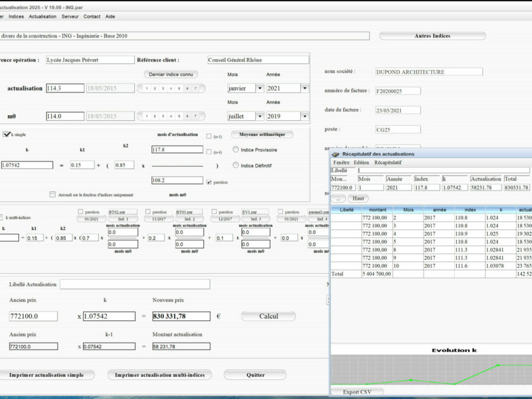
Task: Click the 12/2017 date button
Action: [225, 219]
